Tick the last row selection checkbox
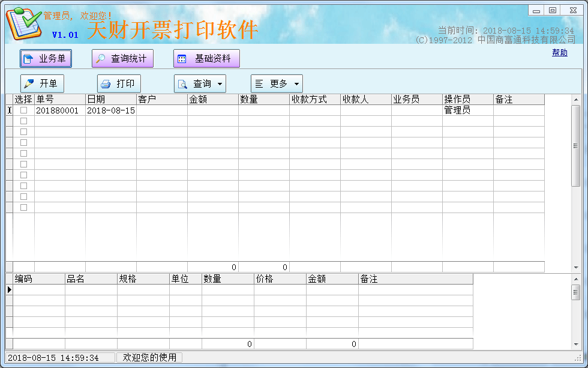This screenshot has height=368, width=588. [24, 208]
